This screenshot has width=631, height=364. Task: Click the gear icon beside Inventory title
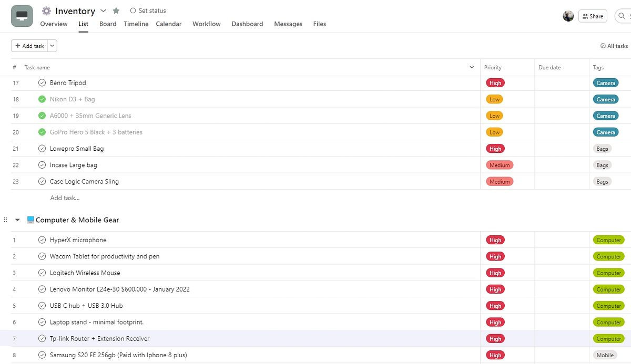[47, 11]
